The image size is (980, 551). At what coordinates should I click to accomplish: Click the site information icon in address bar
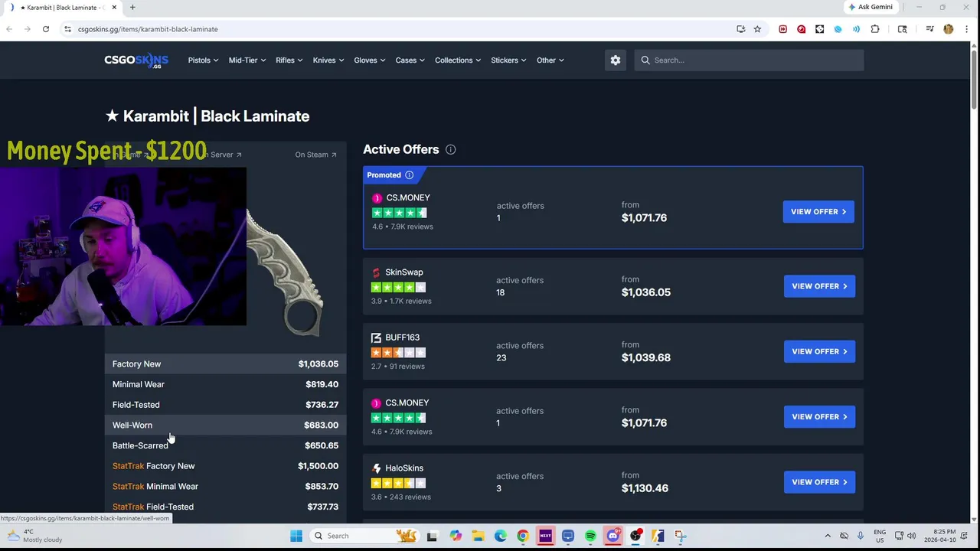[x=67, y=29]
